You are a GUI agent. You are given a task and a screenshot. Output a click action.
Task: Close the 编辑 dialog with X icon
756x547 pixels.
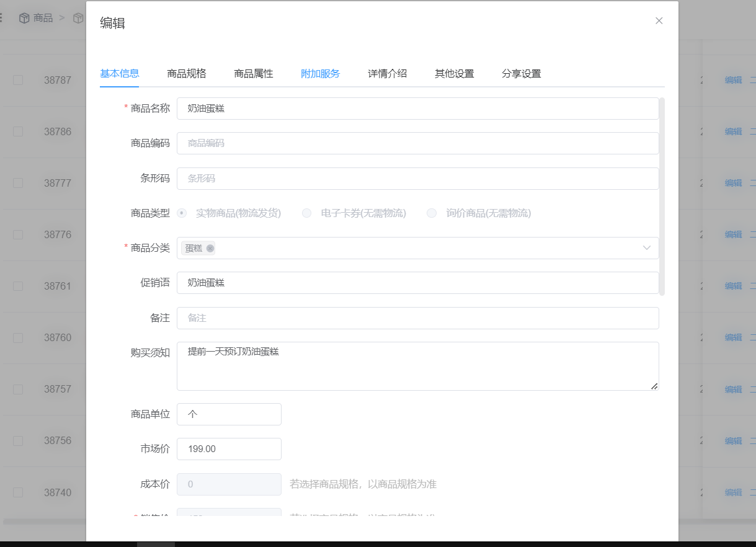pos(659,20)
